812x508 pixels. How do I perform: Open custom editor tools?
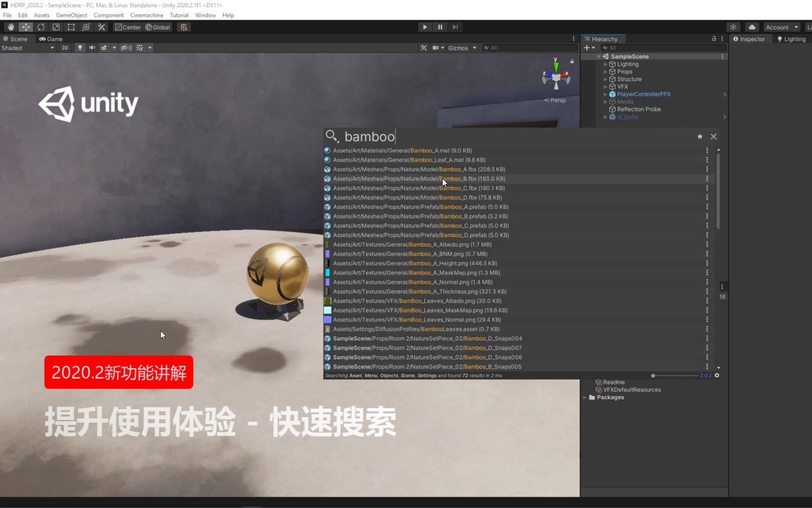[x=101, y=27]
